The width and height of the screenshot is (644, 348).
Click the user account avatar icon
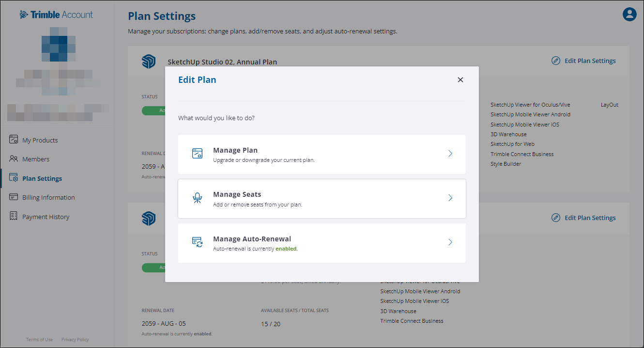pyautogui.click(x=629, y=15)
